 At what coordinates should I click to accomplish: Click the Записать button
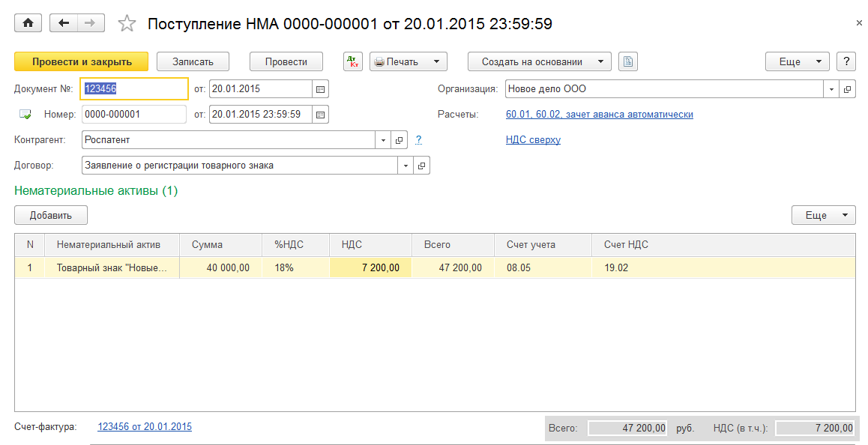click(x=193, y=61)
